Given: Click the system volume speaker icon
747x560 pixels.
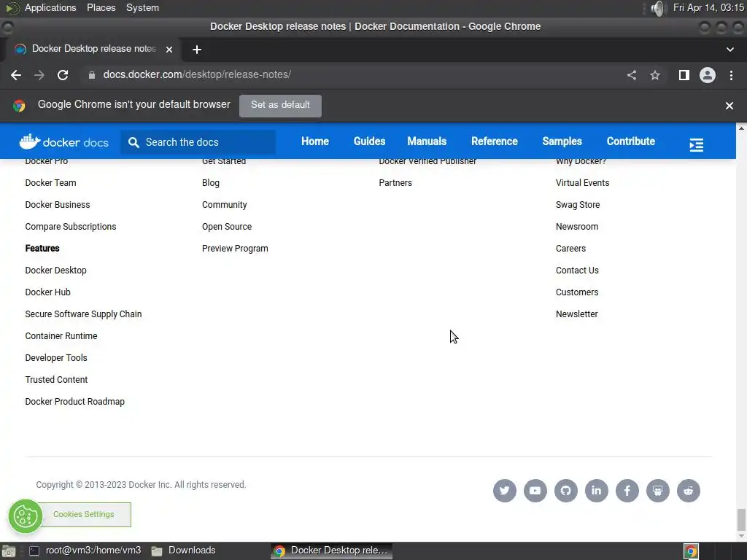Looking at the screenshot, I should 658,8.
